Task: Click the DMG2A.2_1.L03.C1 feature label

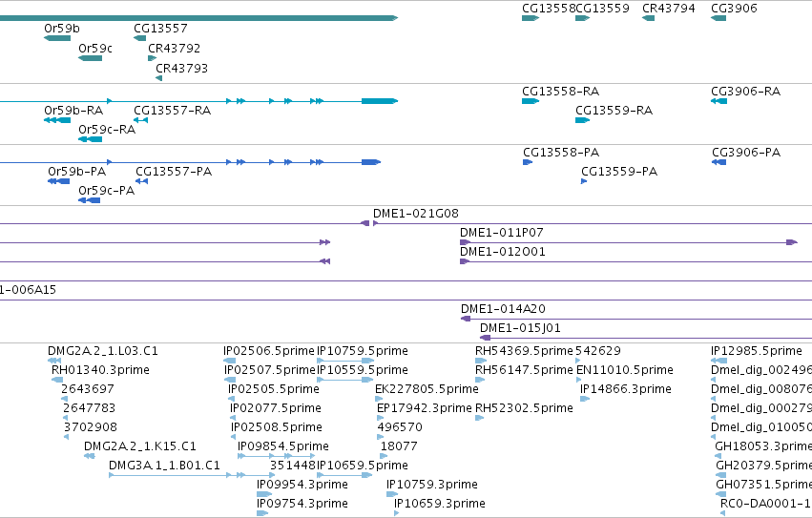Action: click(x=102, y=351)
